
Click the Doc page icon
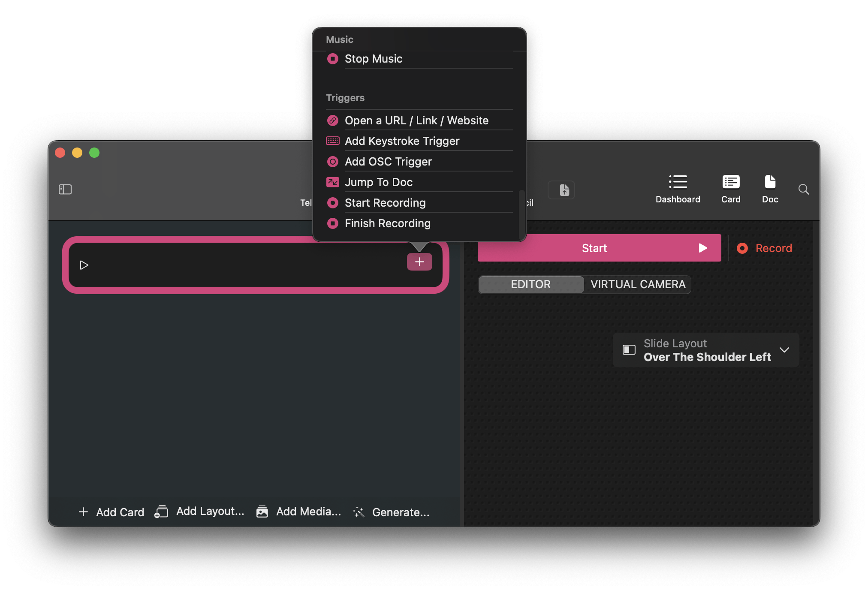[770, 182]
